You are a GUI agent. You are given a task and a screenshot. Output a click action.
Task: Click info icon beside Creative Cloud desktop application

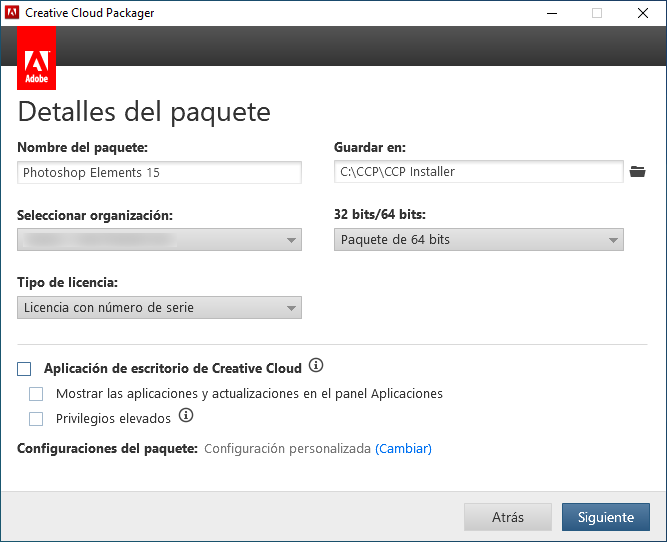click(x=316, y=365)
